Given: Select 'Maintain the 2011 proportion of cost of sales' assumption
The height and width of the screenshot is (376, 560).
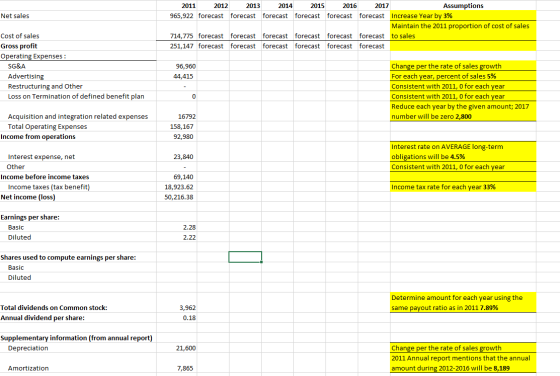Looking at the screenshot, I should pos(463,31).
